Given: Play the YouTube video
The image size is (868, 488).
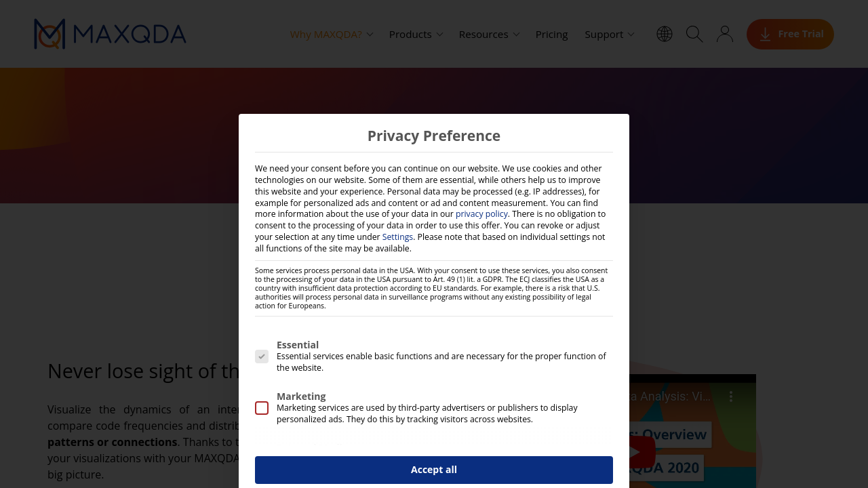Looking at the screenshot, I should [637, 453].
